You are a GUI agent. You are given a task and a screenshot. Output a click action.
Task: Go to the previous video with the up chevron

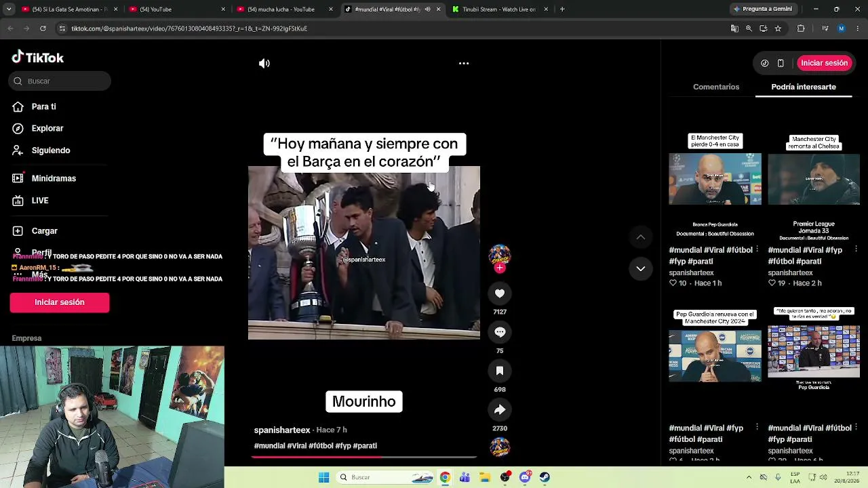[640, 237]
